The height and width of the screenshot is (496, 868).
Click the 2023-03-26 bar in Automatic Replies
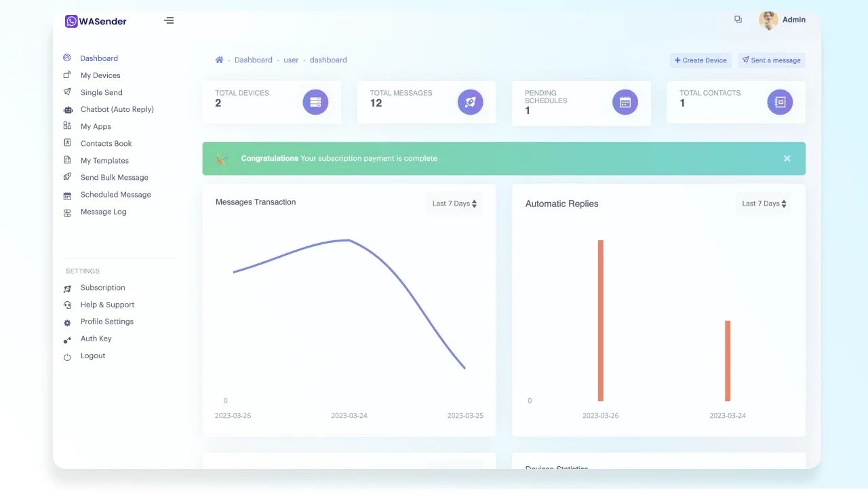pos(601,320)
